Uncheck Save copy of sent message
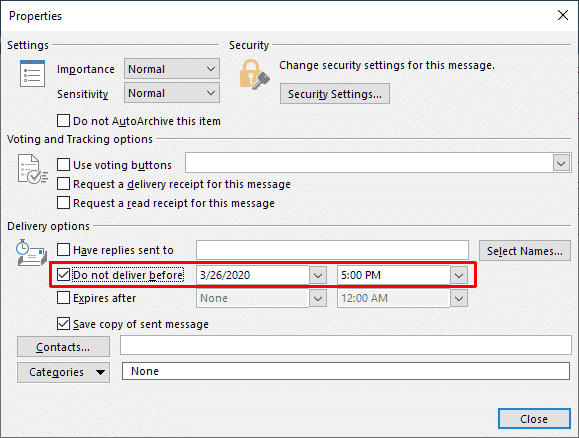 [64, 324]
